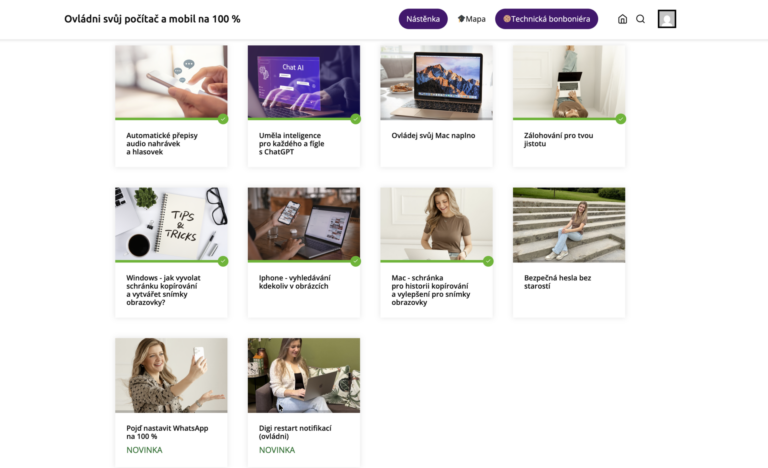Screen dimensions: 768x468
Task: Open the home icon in header
Action: coord(622,19)
